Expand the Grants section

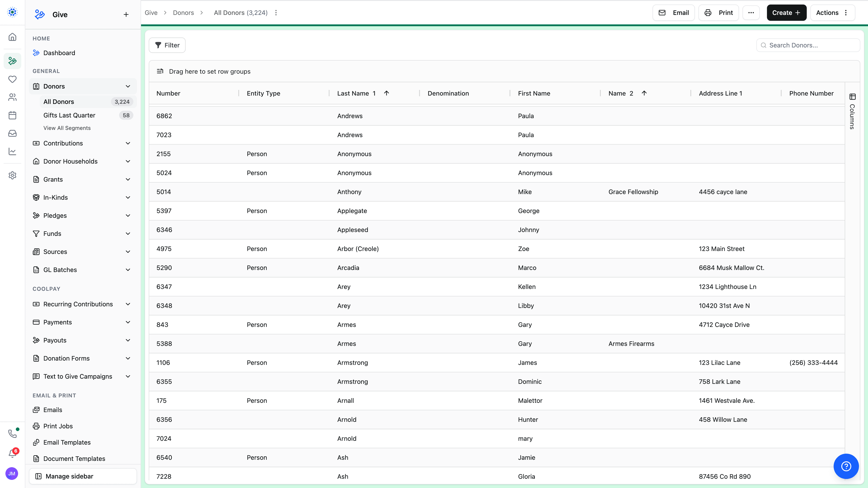(x=128, y=180)
